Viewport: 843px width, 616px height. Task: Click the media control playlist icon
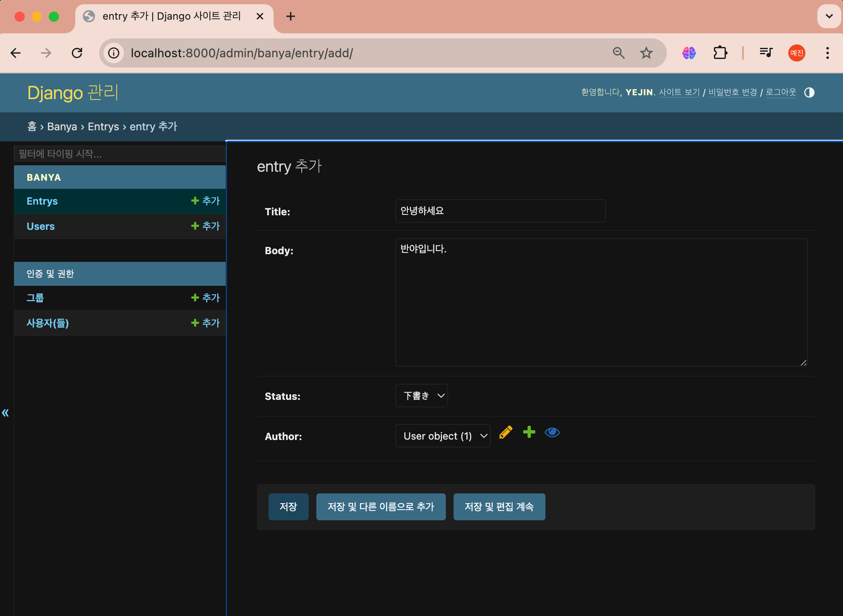coord(766,53)
